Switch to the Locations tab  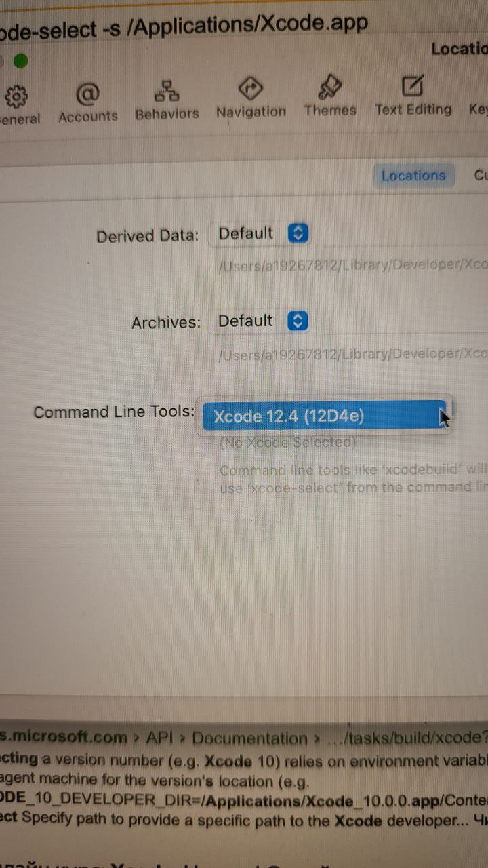pyautogui.click(x=413, y=176)
